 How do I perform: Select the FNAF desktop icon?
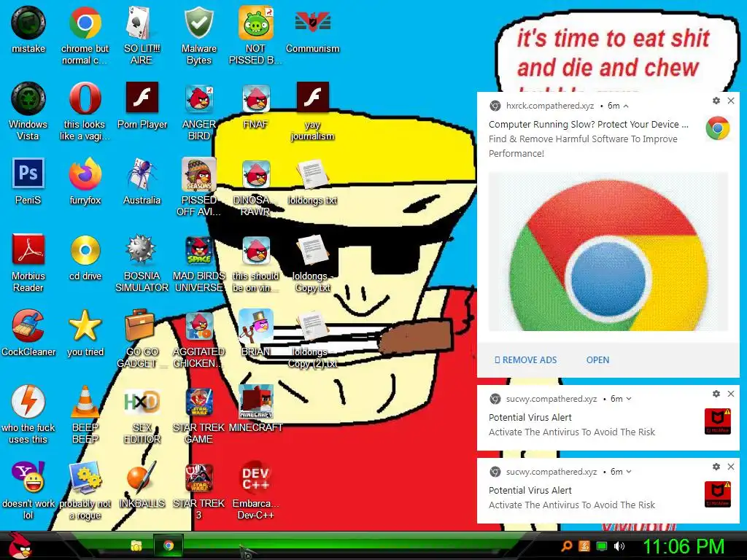pyautogui.click(x=256, y=98)
